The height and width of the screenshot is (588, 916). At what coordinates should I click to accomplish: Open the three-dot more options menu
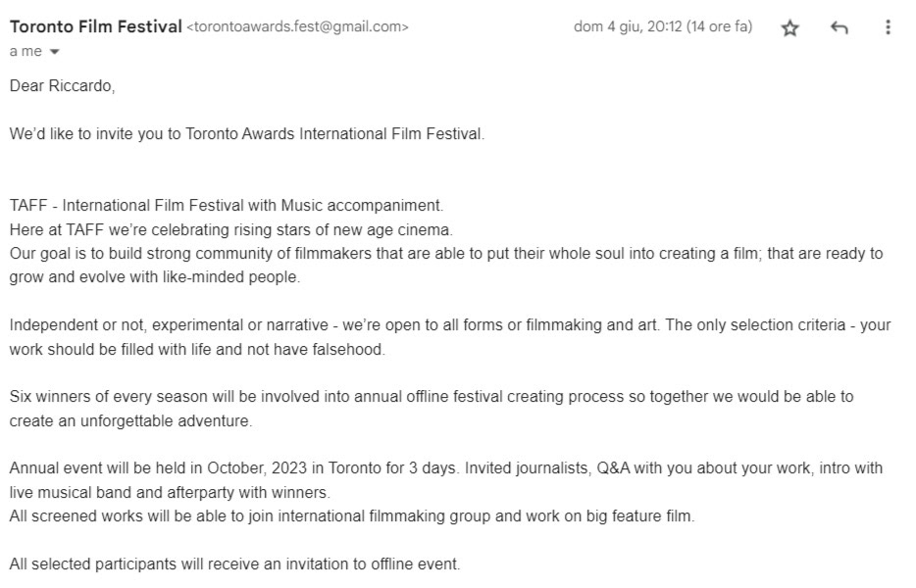(889, 27)
